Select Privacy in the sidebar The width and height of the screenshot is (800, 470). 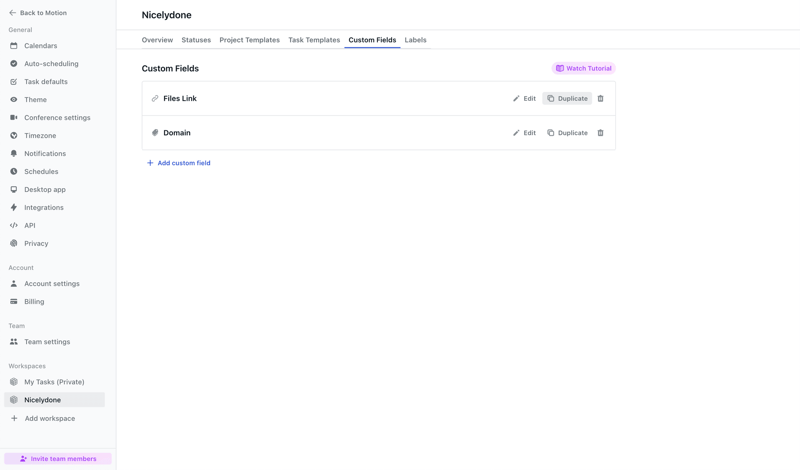pyautogui.click(x=36, y=243)
